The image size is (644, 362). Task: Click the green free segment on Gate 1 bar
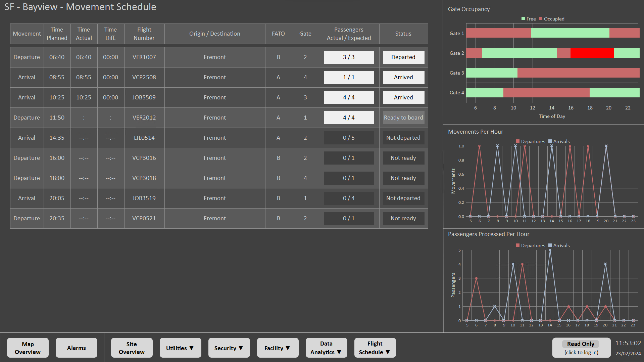click(570, 33)
